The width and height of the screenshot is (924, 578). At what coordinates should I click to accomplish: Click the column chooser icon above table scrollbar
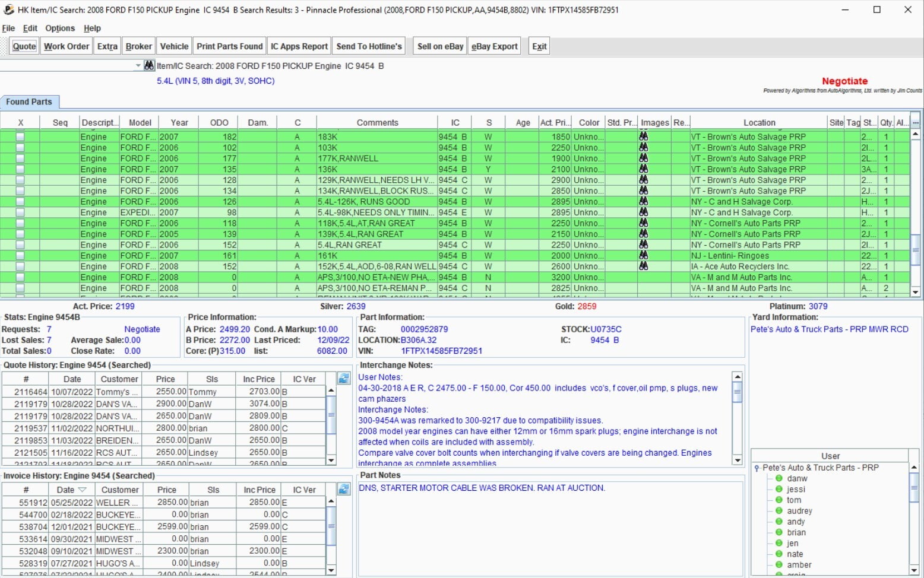(916, 122)
